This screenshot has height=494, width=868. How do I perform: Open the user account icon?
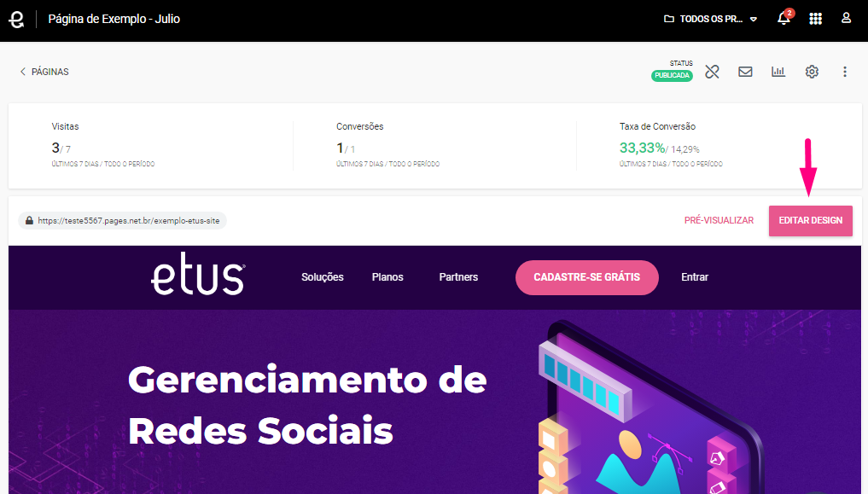(846, 18)
